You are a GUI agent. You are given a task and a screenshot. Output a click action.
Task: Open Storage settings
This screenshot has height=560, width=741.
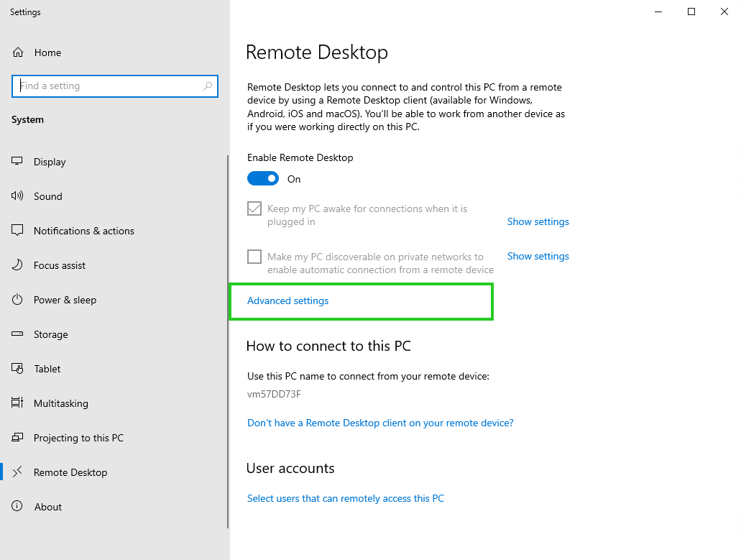pos(50,334)
